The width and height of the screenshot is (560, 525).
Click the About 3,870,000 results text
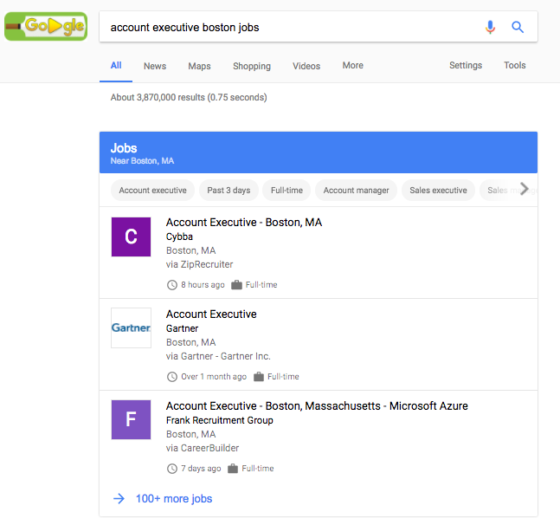pos(189,98)
